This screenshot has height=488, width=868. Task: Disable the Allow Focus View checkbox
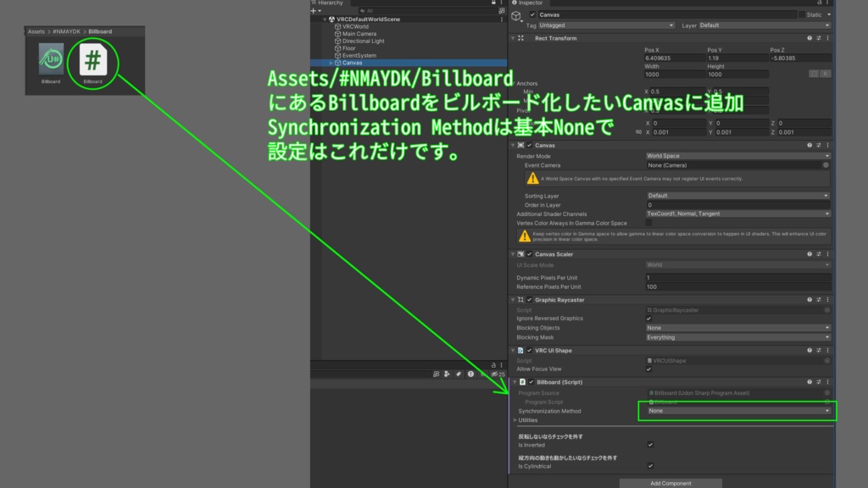coord(649,369)
